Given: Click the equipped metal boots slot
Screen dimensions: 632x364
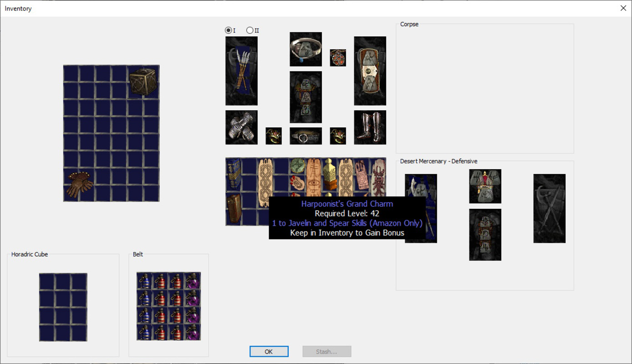Looking at the screenshot, I should (x=370, y=127).
